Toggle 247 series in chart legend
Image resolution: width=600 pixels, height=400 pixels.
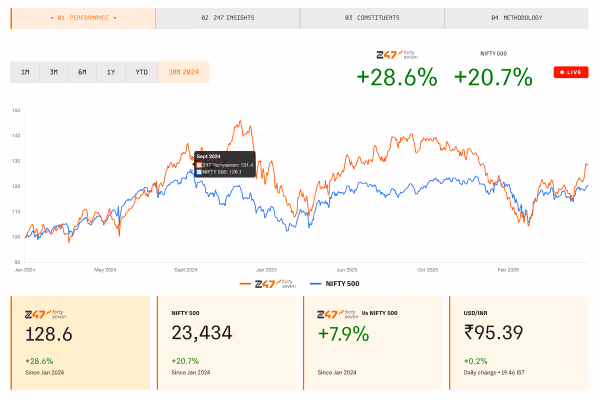pos(267,284)
